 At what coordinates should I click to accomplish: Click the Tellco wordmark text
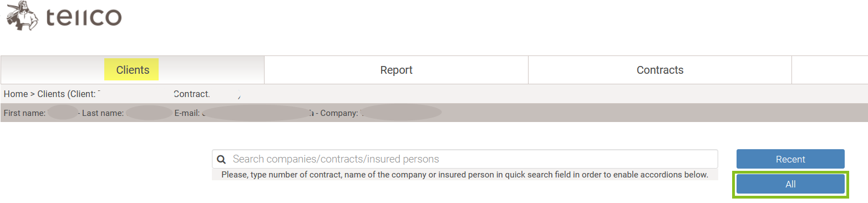84,17
